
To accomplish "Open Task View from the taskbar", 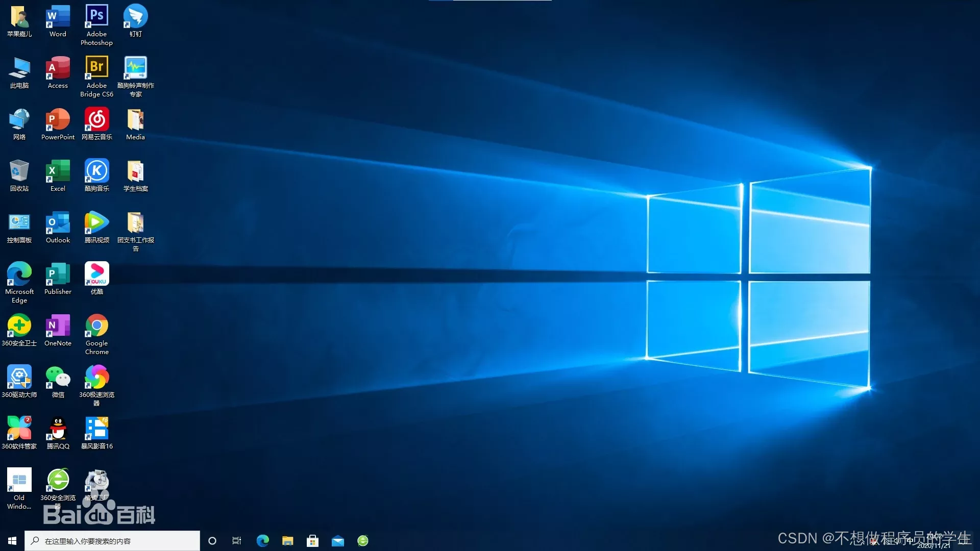I will coord(237,541).
